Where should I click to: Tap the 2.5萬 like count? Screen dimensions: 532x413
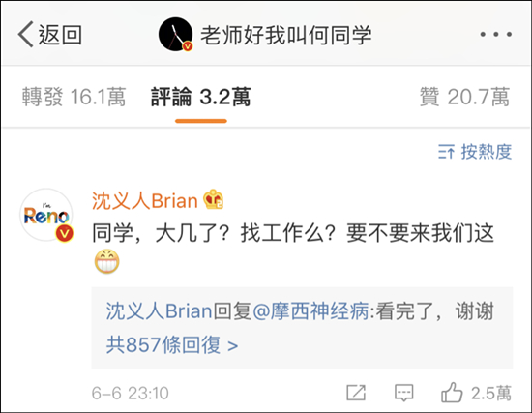point(491,394)
